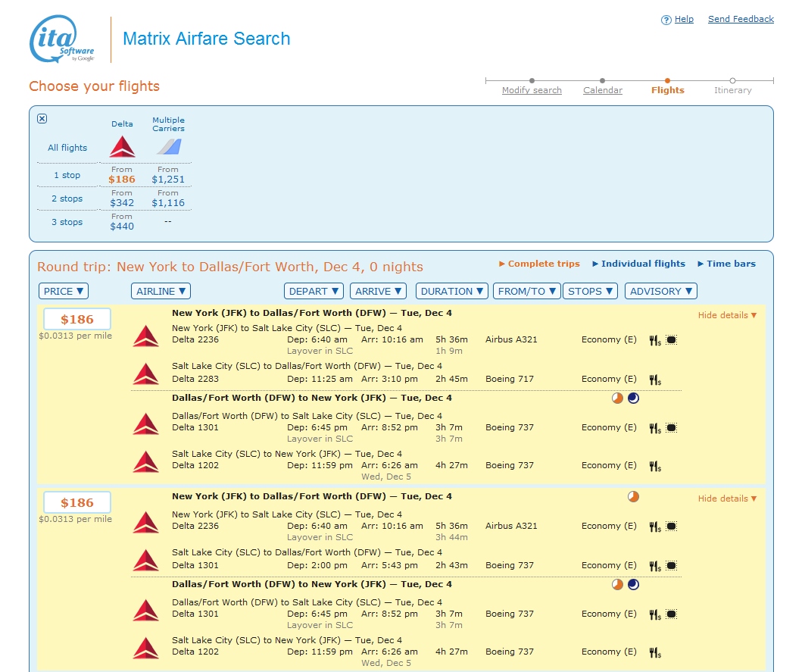Open the STOPS filter dropdown

pyautogui.click(x=590, y=291)
